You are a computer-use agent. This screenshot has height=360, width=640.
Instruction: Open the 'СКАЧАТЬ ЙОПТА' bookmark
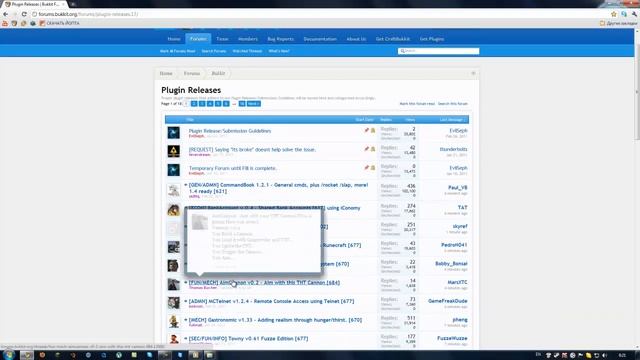60,23
